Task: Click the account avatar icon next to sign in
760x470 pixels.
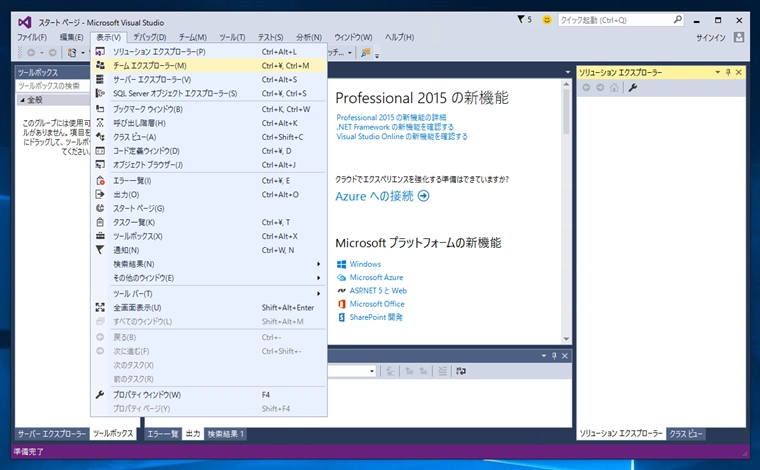Action: 739,37
